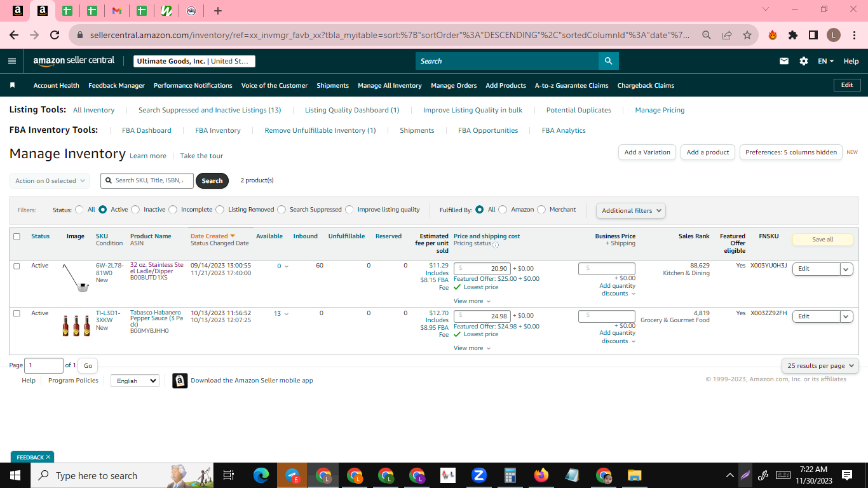The width and height of the screenshot is (868, 488).
Task: Open the Account Health menu item
Action: tap(57, 85)
